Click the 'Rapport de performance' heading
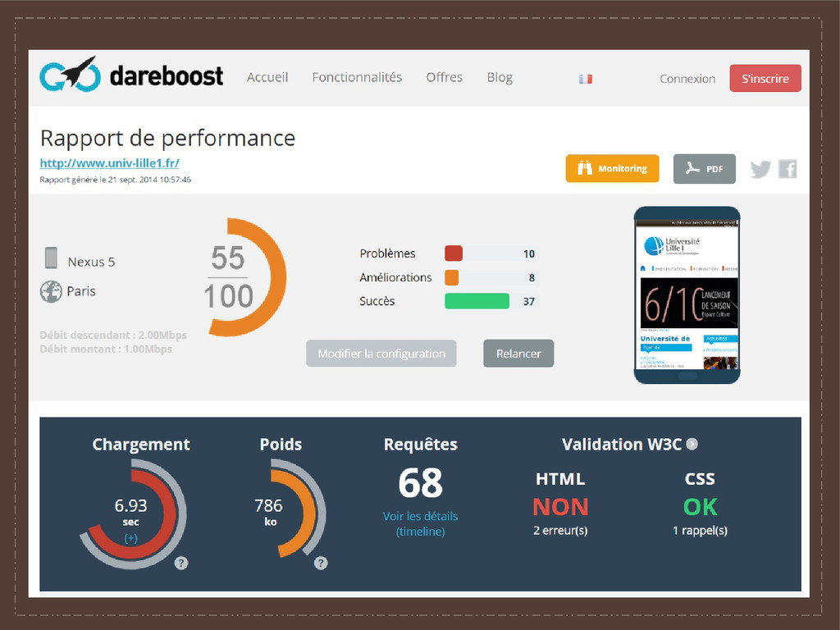The image size is (840, 630). click(167, 138)
